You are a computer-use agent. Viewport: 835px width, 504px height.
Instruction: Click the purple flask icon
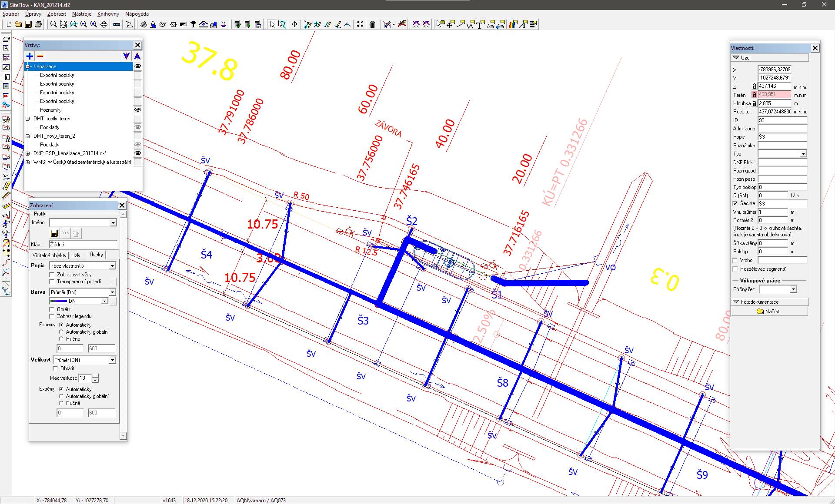[224, 24]
